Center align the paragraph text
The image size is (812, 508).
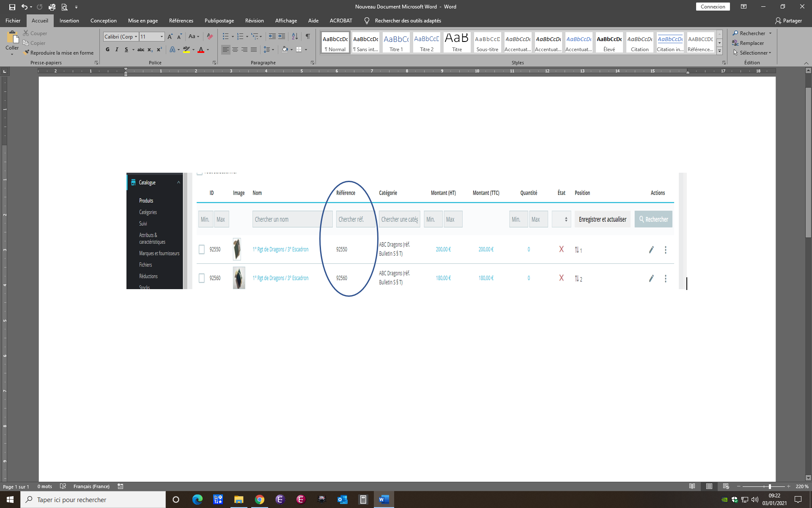235,50
